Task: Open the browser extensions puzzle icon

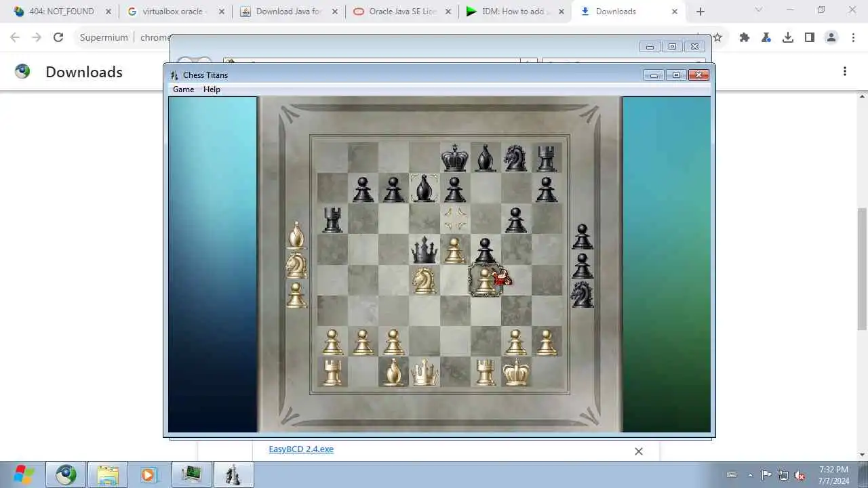Action: pos(745,38)
